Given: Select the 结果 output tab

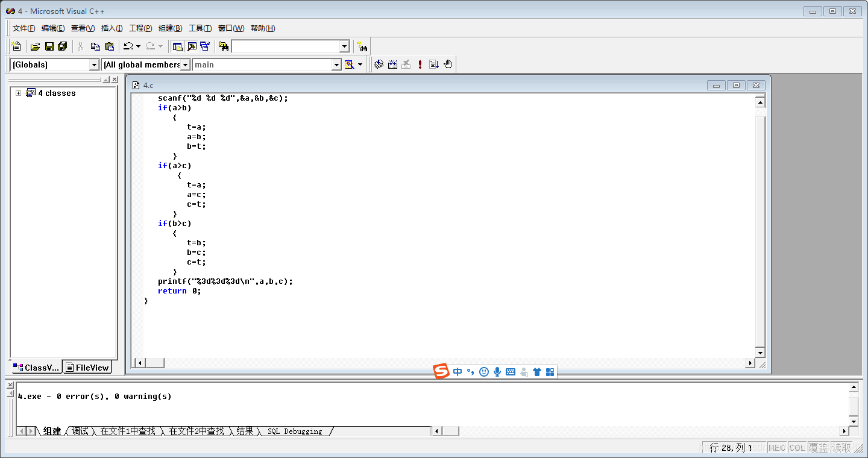Looking at the screenshot, I should [x=245, y=431].
